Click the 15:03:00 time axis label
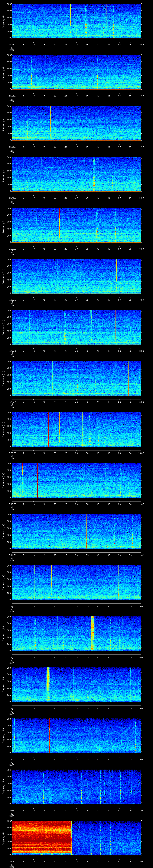The height and width of the screenshot is (868, 153). (12, 147)
